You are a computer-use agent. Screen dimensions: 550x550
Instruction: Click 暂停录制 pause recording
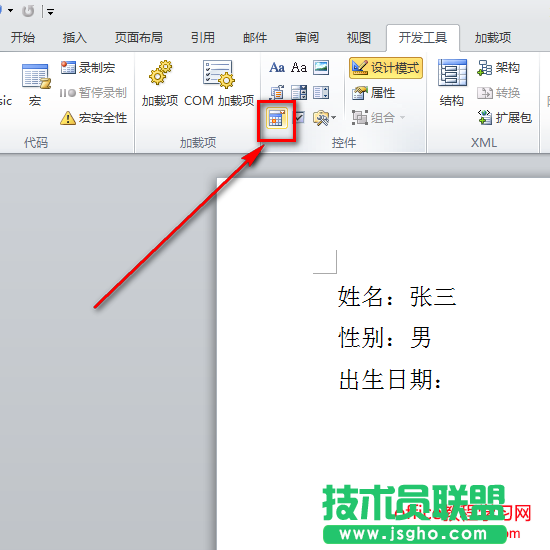coord(93,93)
